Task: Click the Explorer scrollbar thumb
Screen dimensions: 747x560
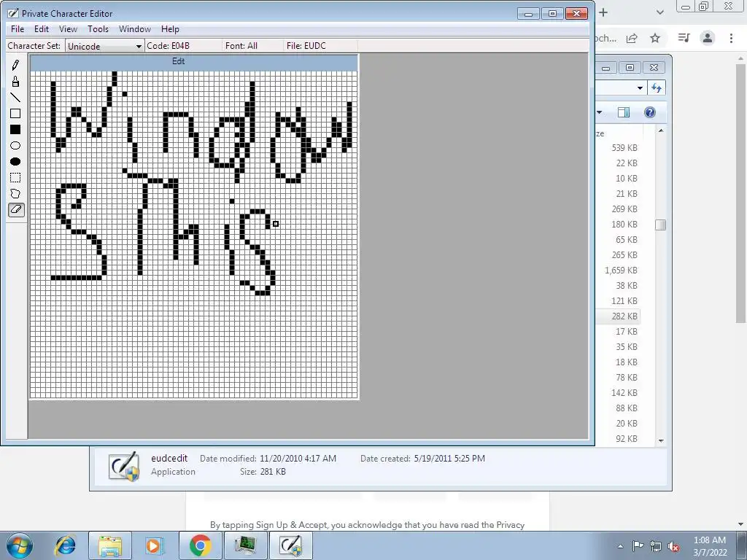Action: [661, 225]
